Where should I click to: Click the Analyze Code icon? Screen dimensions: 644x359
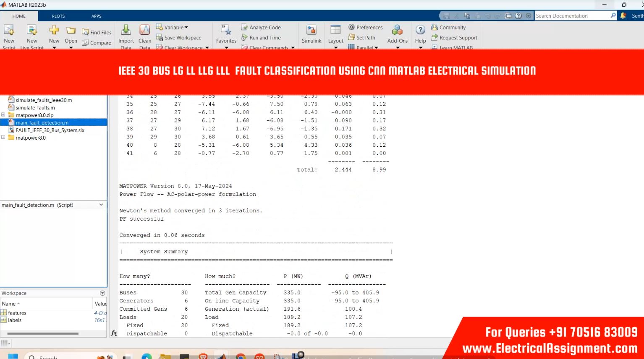(244, 27)
